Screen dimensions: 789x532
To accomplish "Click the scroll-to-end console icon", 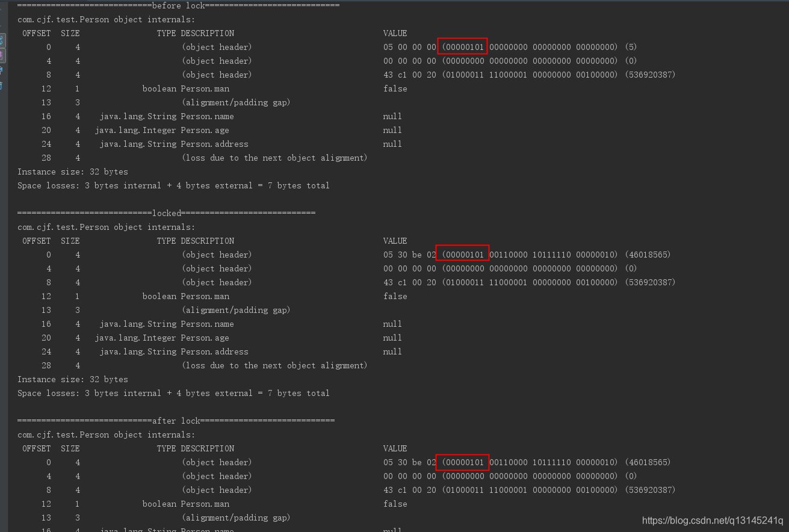I will click(x=1, y=55).
